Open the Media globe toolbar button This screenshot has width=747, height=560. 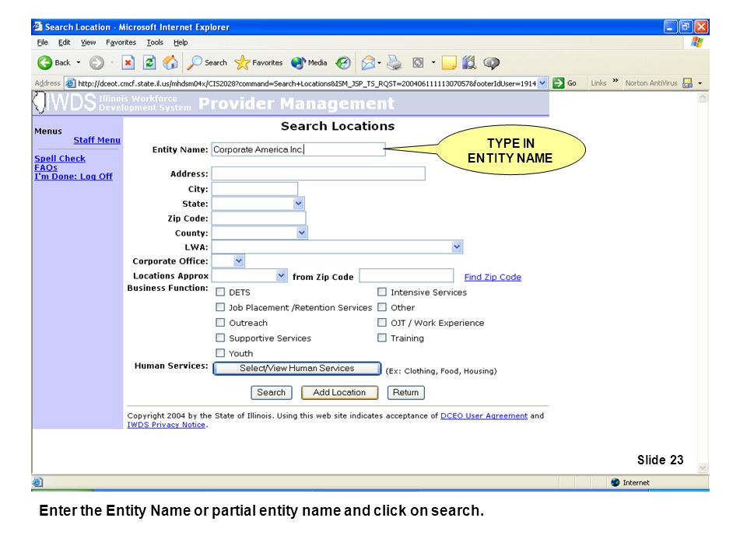(x=309, y=62)
